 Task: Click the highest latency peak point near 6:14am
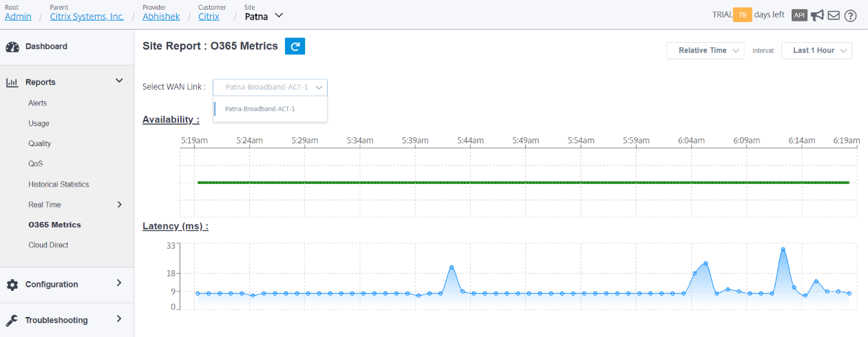pyautogui.click(x=783, y=249)
